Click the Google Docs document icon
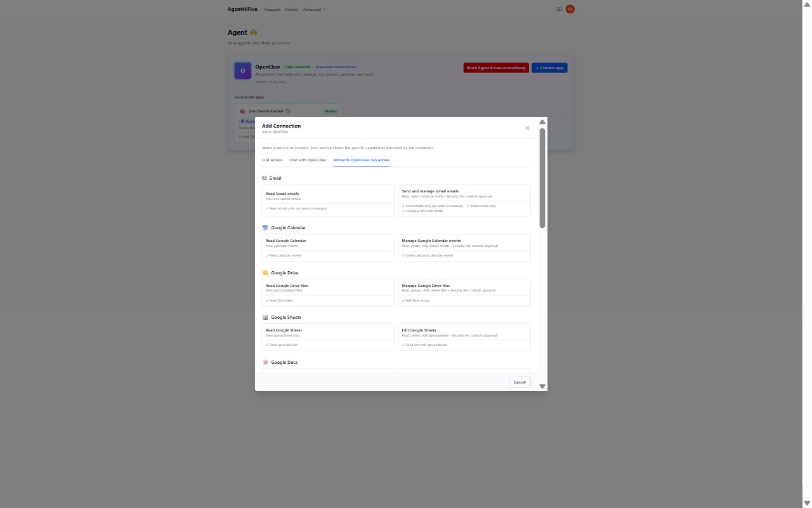 coord(265,362)
